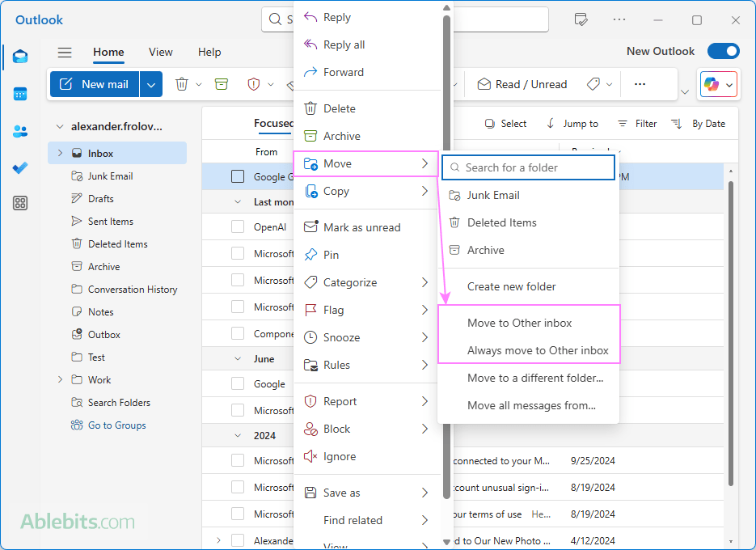Select the Home ribbon tab
Image resolution: width=756 pixels, height=550 pixels.
pyautogui.click(x=108, y=52)
